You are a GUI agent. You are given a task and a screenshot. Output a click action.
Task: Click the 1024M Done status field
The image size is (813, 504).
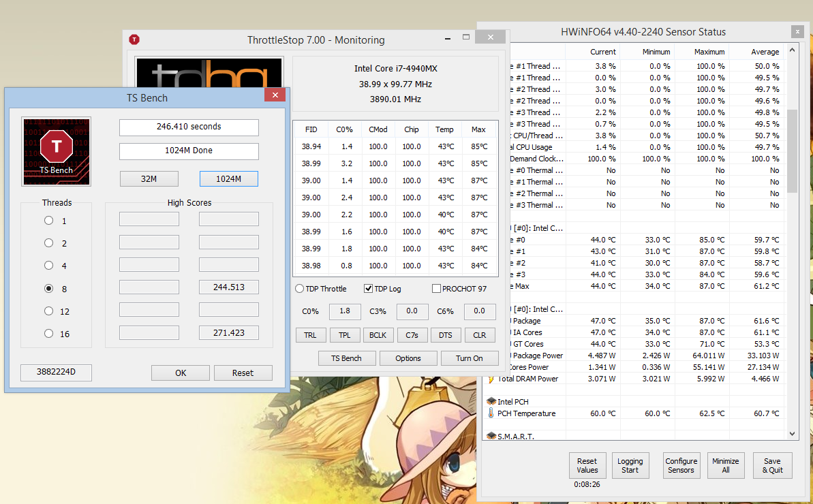click(189, 151)
